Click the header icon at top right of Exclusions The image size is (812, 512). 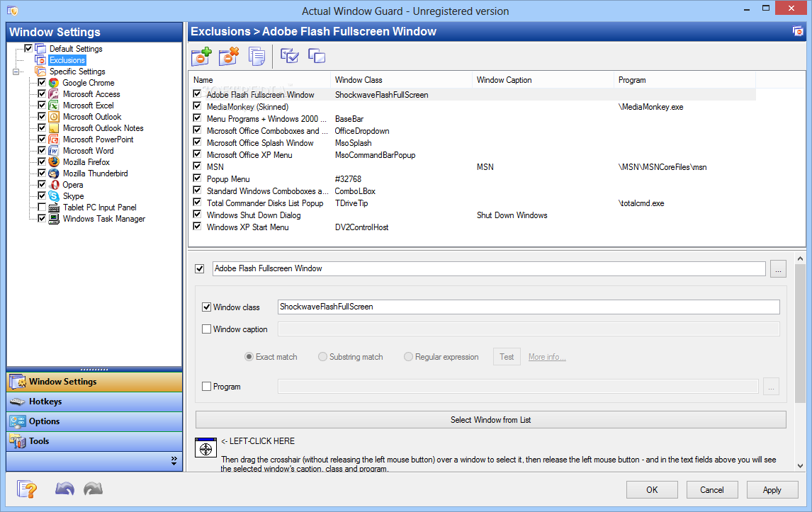coord(798,32)
